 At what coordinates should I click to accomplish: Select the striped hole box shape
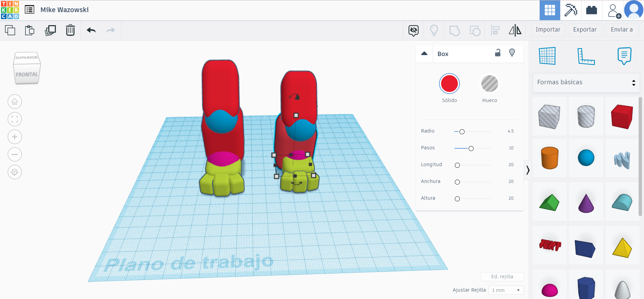(549, 116)
